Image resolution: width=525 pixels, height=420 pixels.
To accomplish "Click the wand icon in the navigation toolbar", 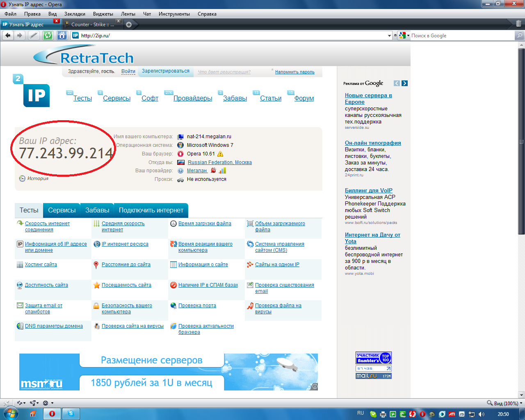I will [34, 35].
